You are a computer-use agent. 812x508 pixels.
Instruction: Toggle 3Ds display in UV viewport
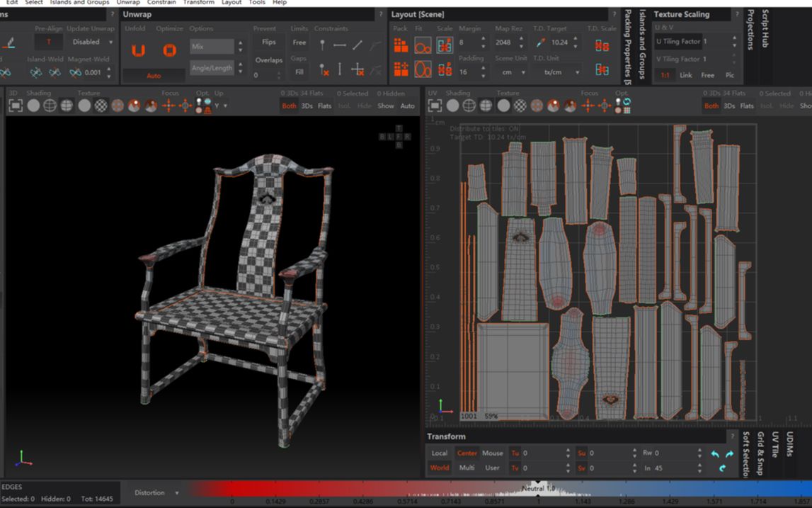[x=729, y=106]
